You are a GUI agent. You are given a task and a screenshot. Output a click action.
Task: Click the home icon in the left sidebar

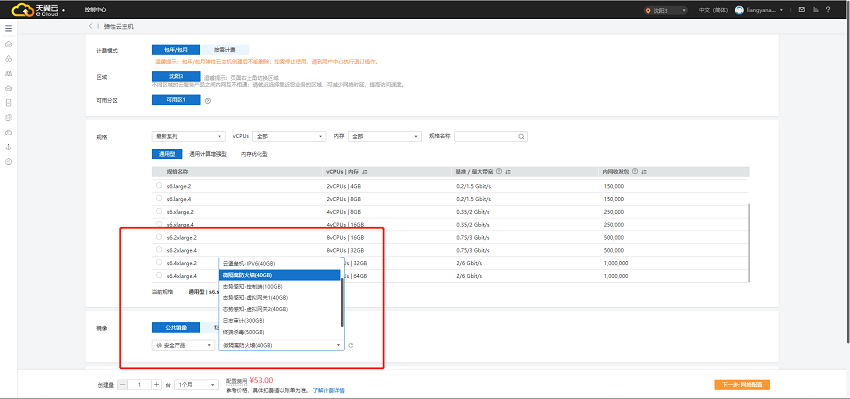click(x=8, y=43)
